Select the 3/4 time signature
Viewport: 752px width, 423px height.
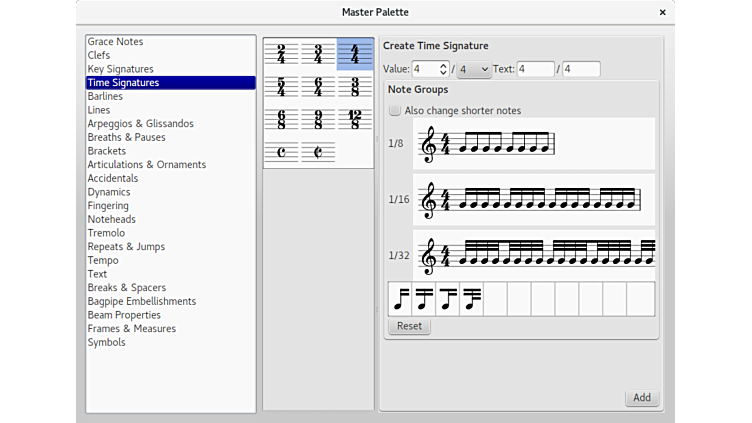click(318, 54)
